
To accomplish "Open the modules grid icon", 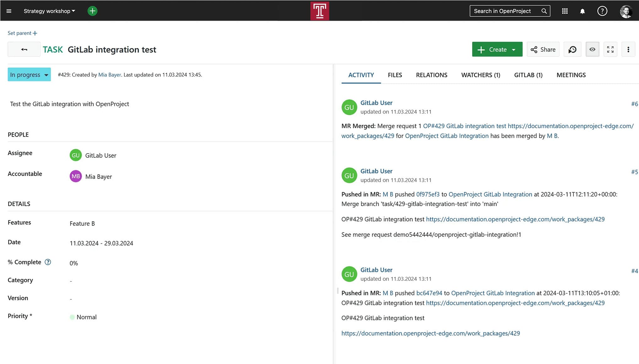I will click(x=565, y=11).
